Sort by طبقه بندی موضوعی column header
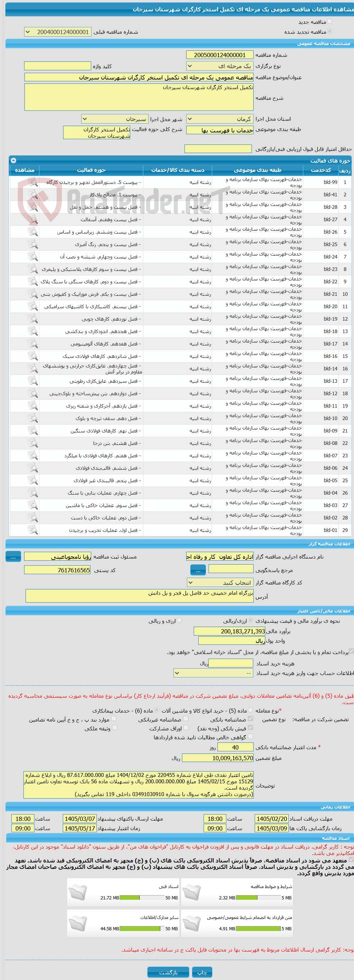The height and width of the screenshot is (980, 354). coord(258,170)
